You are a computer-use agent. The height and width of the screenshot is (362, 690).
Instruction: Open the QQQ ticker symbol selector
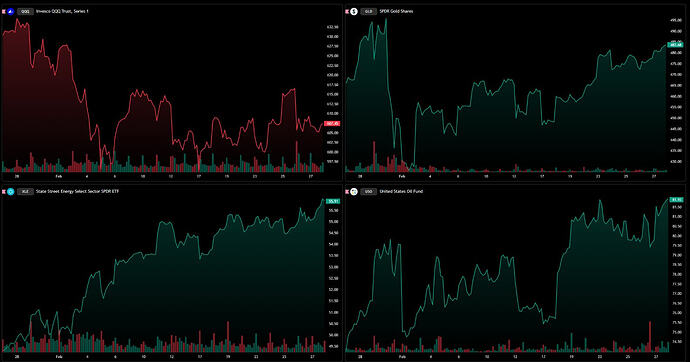pos(25,11)
